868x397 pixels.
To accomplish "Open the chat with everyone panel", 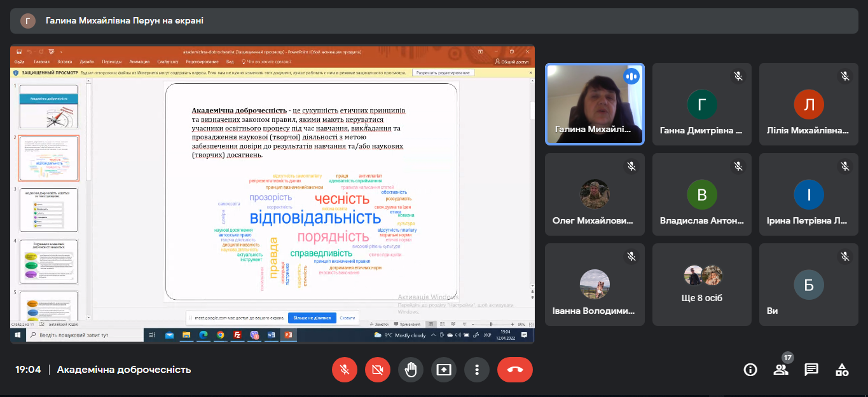I will pyautogui.click(x=811, y=370).
